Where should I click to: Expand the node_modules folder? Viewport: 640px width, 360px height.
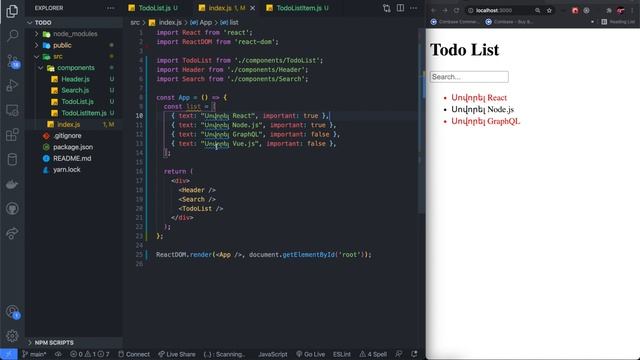[x=37, y=34]
